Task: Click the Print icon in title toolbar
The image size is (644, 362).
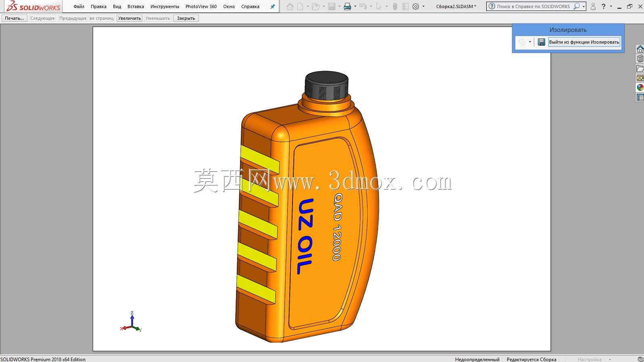Action: click(347, 6)
